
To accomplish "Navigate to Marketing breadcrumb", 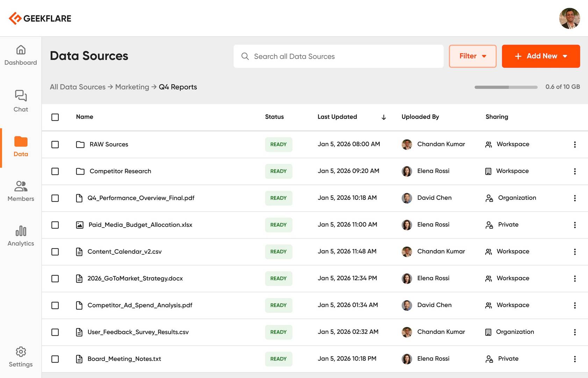I will pos(132,87).
